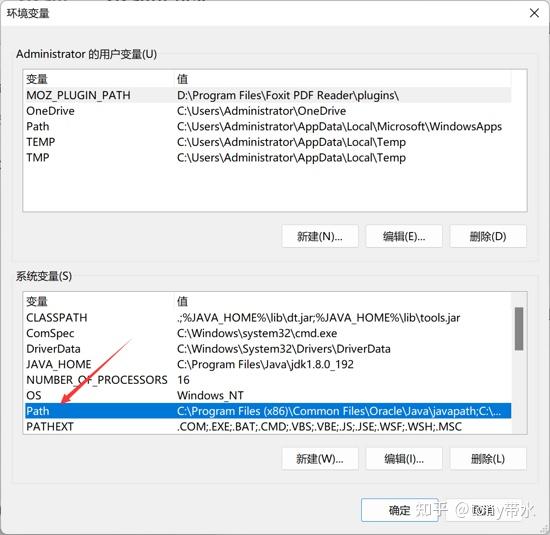The width and height of the screenshot is (550, 535).
Task: Select the TMP user variable
Action: coord(268,158)
